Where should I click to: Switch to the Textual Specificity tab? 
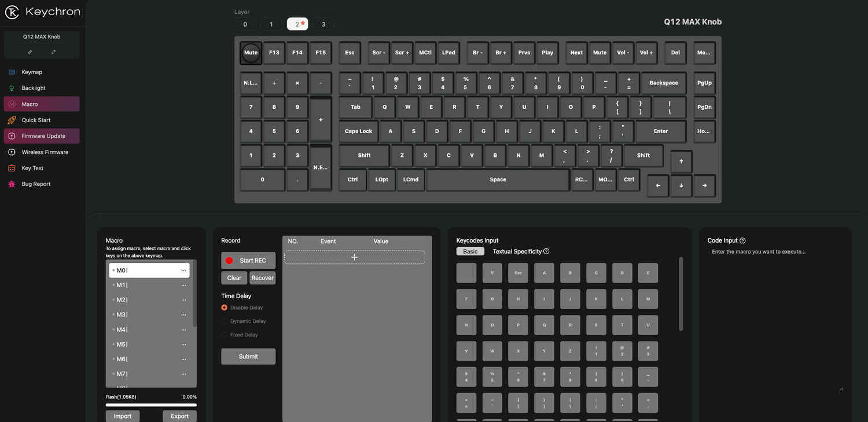tap(517, 251)
